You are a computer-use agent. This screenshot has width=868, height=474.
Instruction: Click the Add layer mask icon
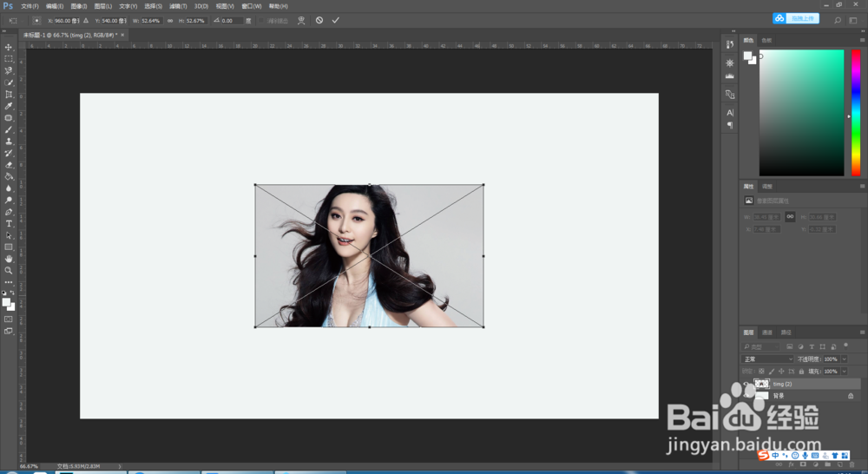click(803, 464)
